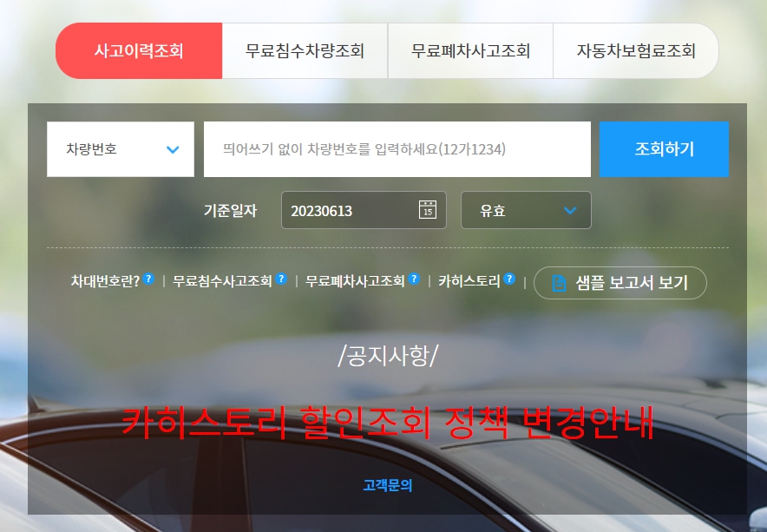Open the 차량번호 search type dropdown

point(120,148)
